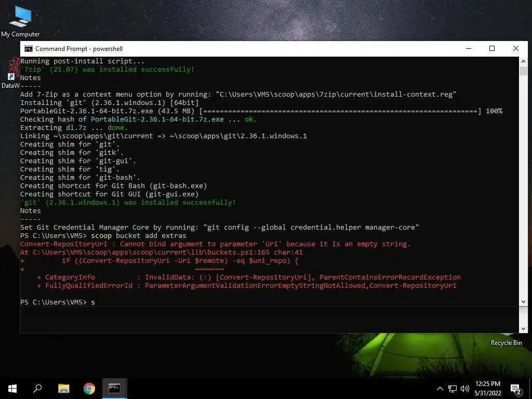Click the upper scrollbar down arrow
This screenshot has width=532, height=399.
523,302
